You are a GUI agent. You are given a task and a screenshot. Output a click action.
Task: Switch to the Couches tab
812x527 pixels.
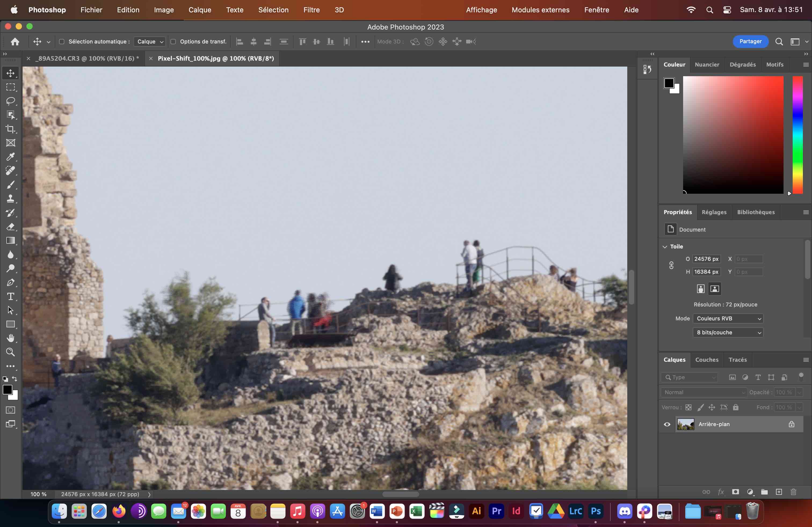(x=706, y=360)
